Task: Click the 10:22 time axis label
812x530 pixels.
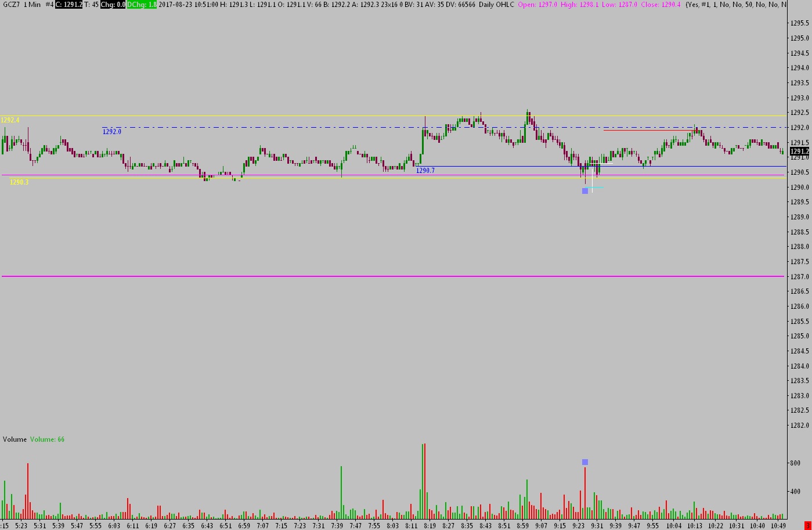Action: pyautogui.click(x=716, y=526)
